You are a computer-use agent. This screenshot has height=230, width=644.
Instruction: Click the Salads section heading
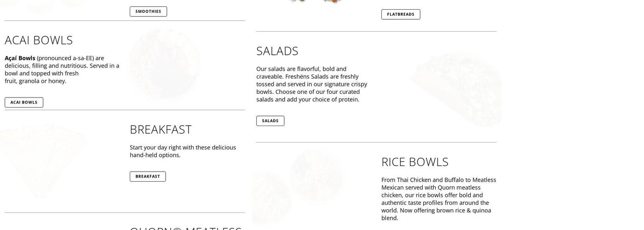(277, 51)
